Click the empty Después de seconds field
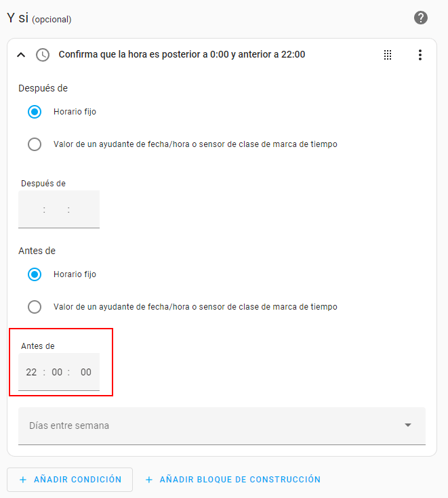448x498 pixels. coord(85,210)
